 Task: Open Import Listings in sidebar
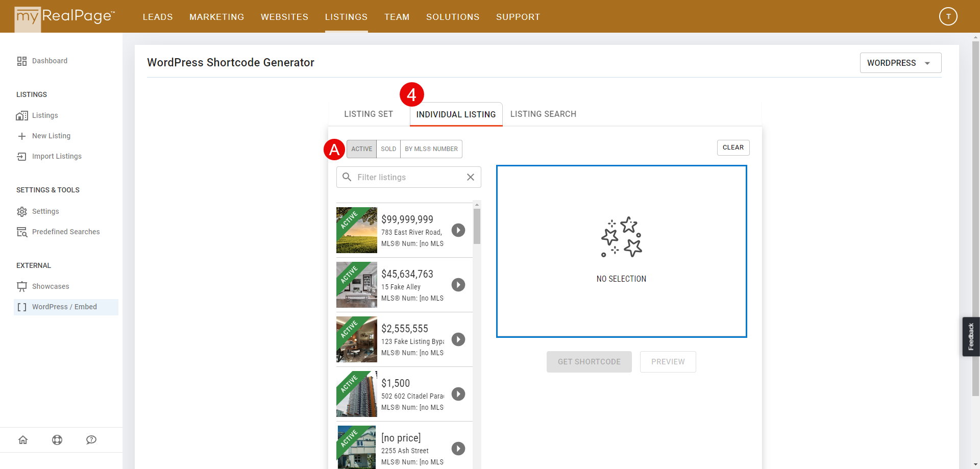click(x=57, y=156)
